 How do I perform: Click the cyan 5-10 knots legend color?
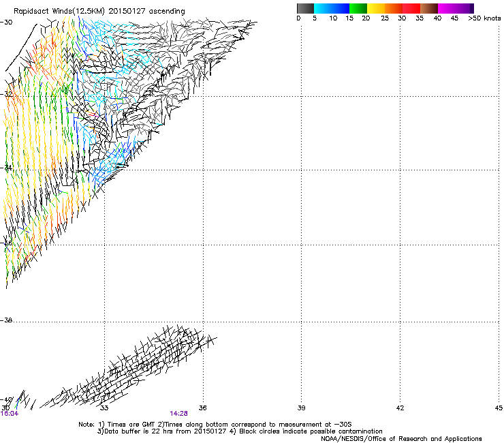(322, 8)
